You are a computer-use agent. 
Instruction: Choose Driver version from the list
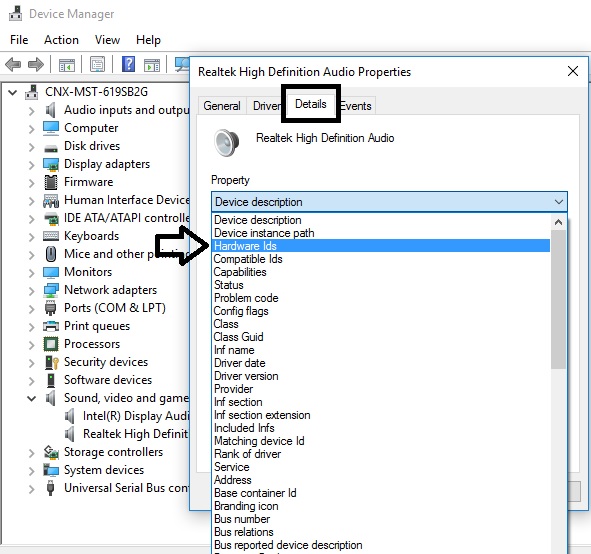tap(381, 376)
